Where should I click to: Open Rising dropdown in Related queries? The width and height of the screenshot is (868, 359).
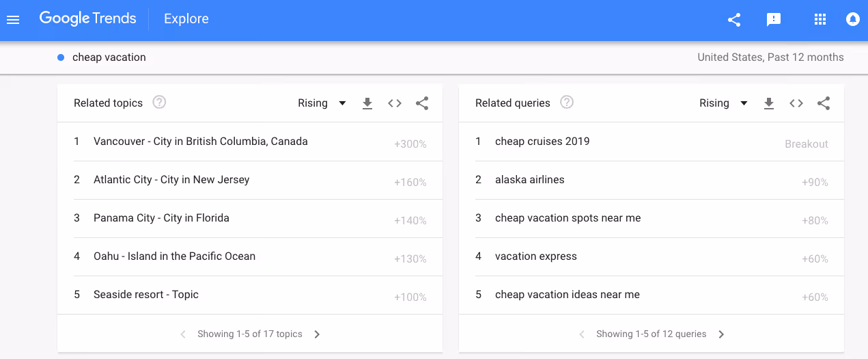tap(724, 103)
